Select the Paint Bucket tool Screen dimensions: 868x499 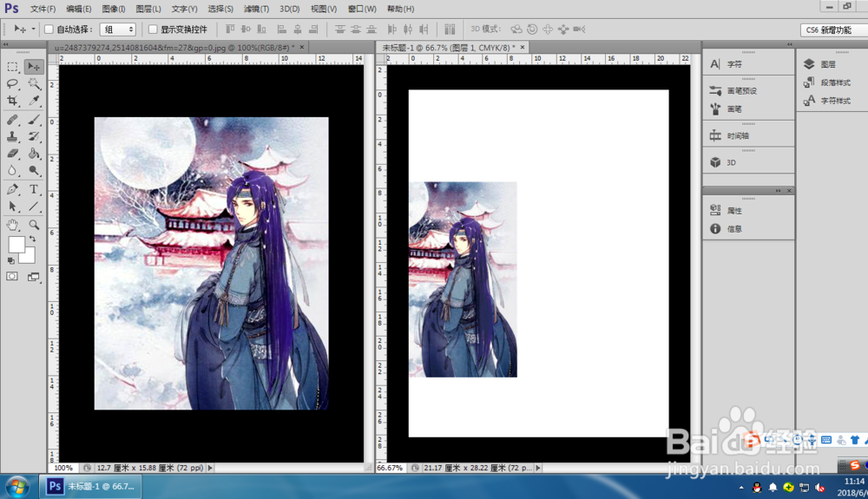pos(34,154)
